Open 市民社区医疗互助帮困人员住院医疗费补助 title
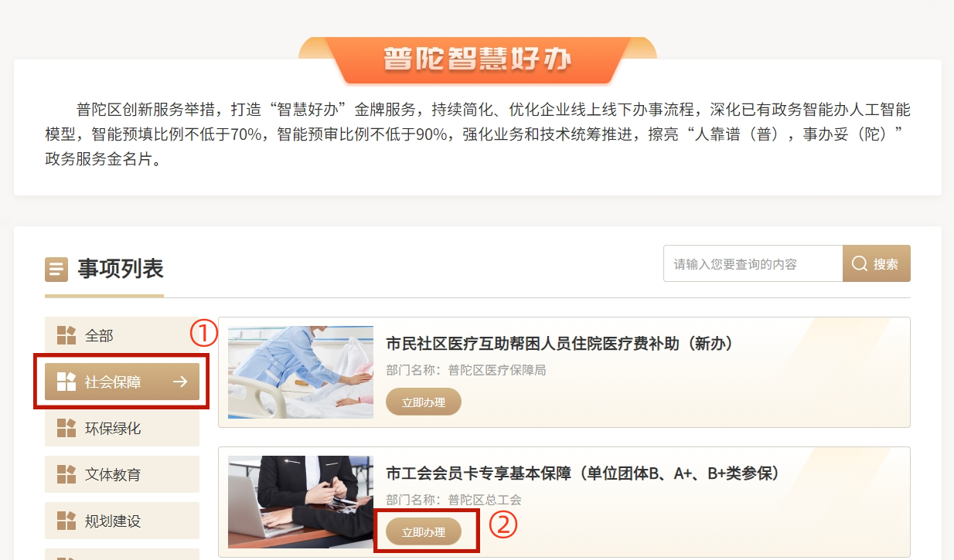The image size is (954, 560). pos(559,343)
